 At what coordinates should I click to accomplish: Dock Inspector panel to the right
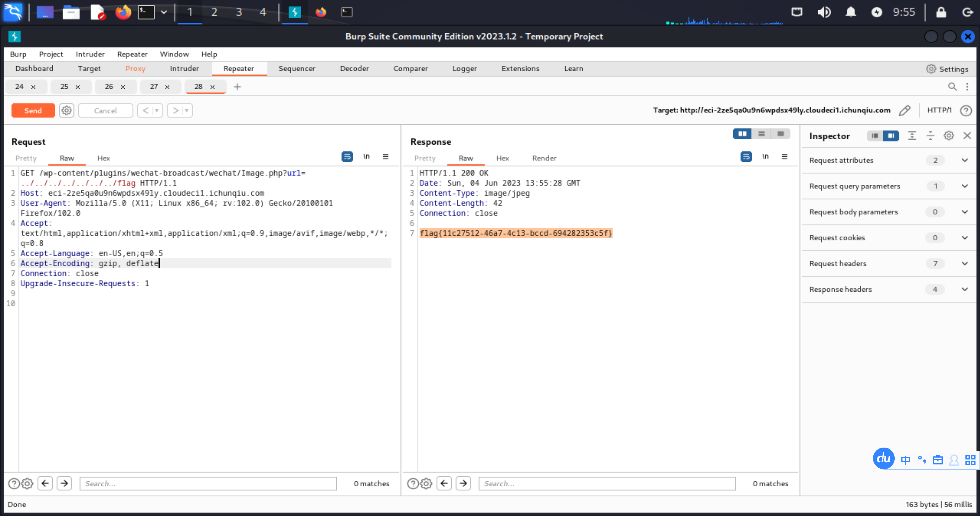891,135
